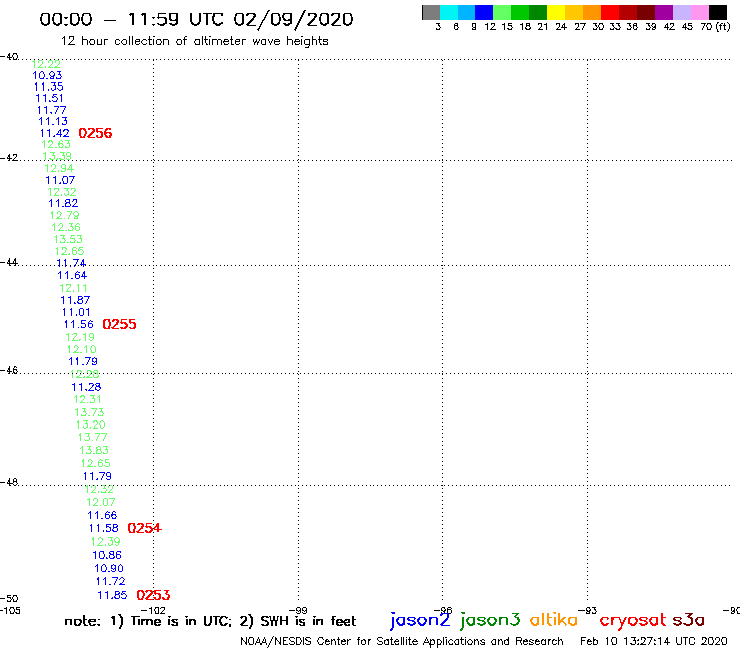Click the value 12.94
The image size is (740, 650).
(x=59, y=169)
